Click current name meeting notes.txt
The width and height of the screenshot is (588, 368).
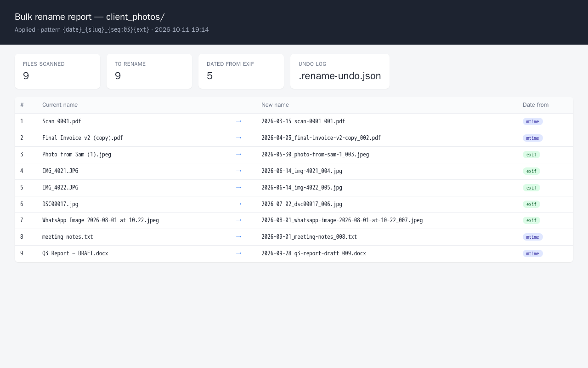pyautogui.click(x=68, y=237)
